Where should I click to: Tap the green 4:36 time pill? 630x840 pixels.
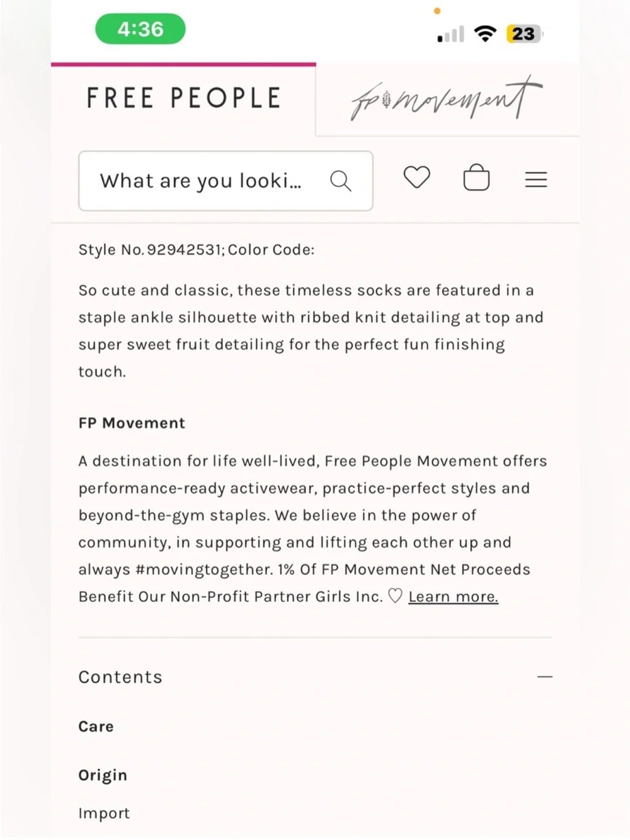tap(140, 29)
